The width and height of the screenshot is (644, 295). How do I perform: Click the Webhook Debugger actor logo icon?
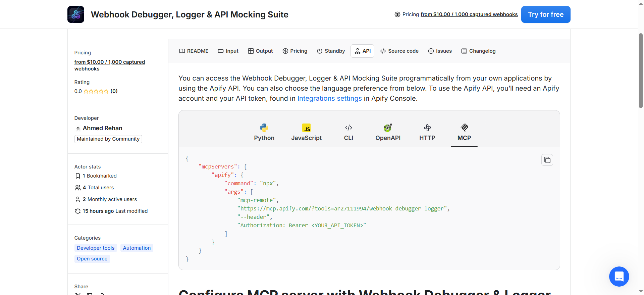click(76, 14)
